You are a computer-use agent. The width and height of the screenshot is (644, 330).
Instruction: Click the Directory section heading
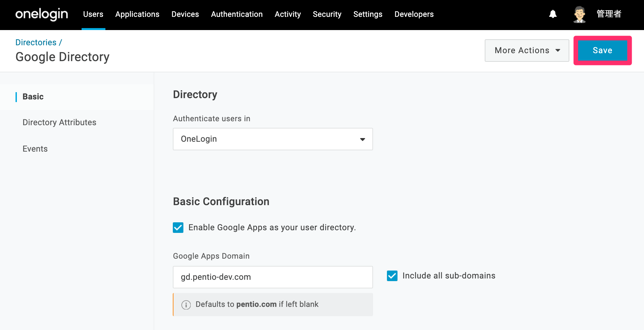(195, 95)
